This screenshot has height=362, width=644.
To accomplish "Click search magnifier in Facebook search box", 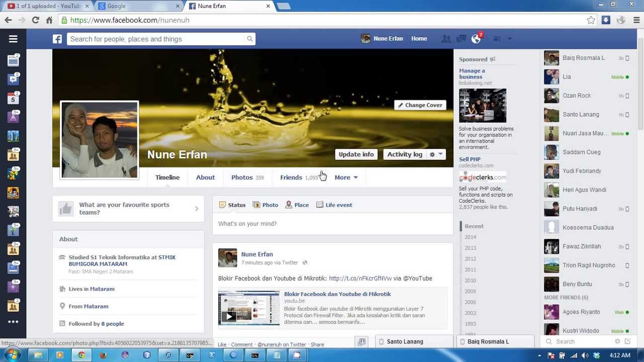I will (250, 39).
